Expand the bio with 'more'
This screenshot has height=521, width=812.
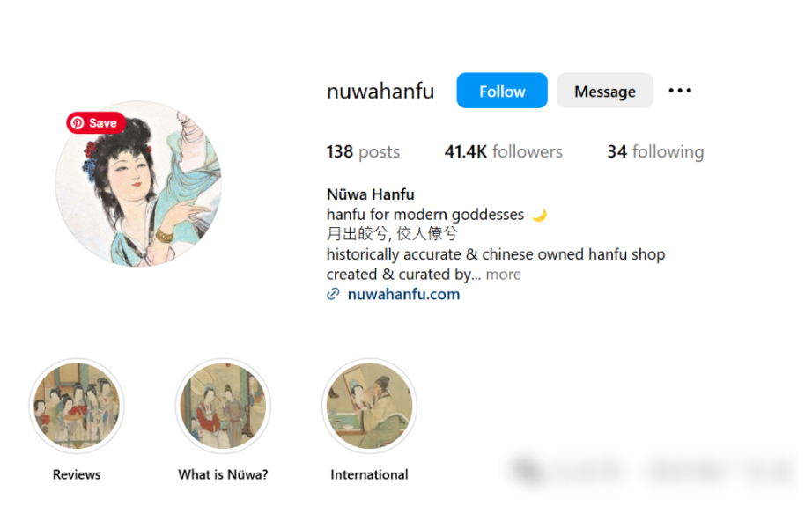coord(504,275)
